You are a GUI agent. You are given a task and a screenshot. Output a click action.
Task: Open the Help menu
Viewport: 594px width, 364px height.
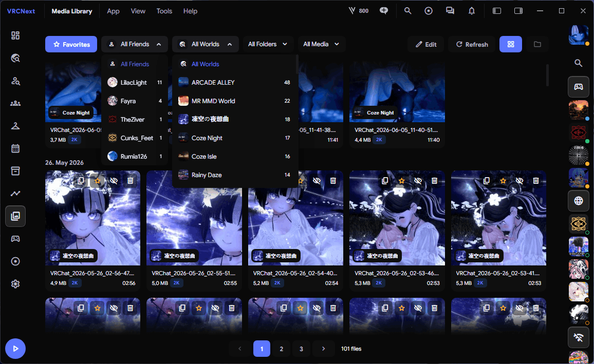pyautogui.click(x=190, y=11)
